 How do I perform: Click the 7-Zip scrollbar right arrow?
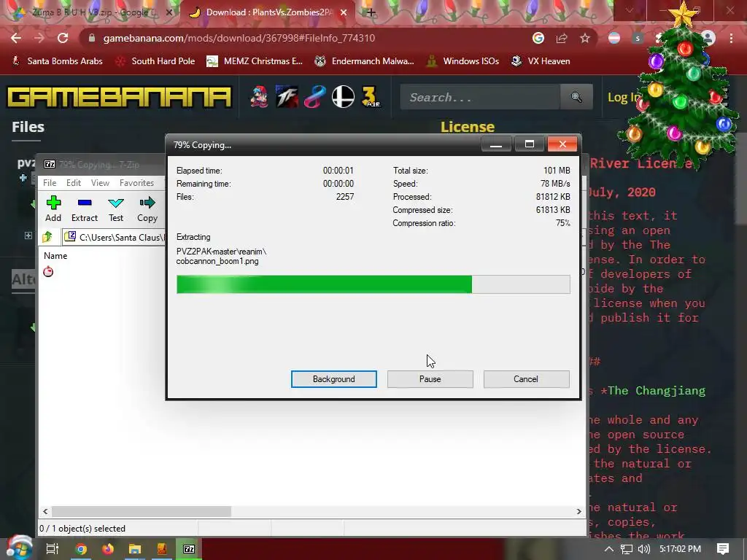pyautogui.click(x=578, y=511)
